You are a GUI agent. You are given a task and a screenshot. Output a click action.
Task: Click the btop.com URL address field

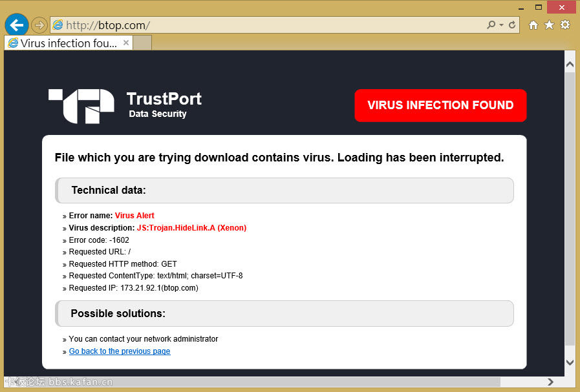click(x=259, y=25)
